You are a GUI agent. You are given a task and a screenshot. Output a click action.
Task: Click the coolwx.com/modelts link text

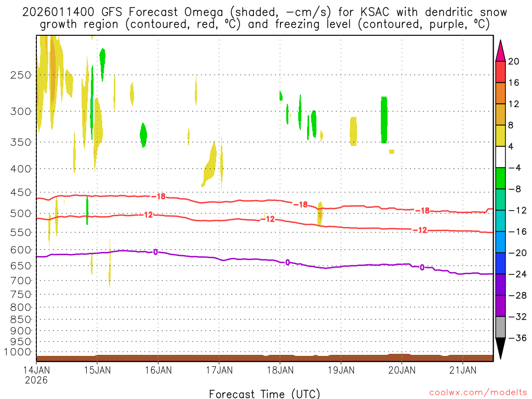pos(478,392)
